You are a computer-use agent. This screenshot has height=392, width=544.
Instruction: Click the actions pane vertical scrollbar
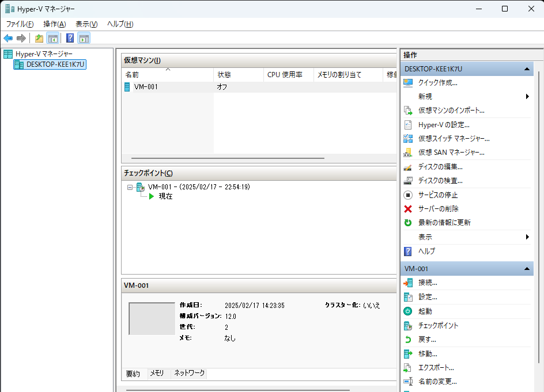538,218
